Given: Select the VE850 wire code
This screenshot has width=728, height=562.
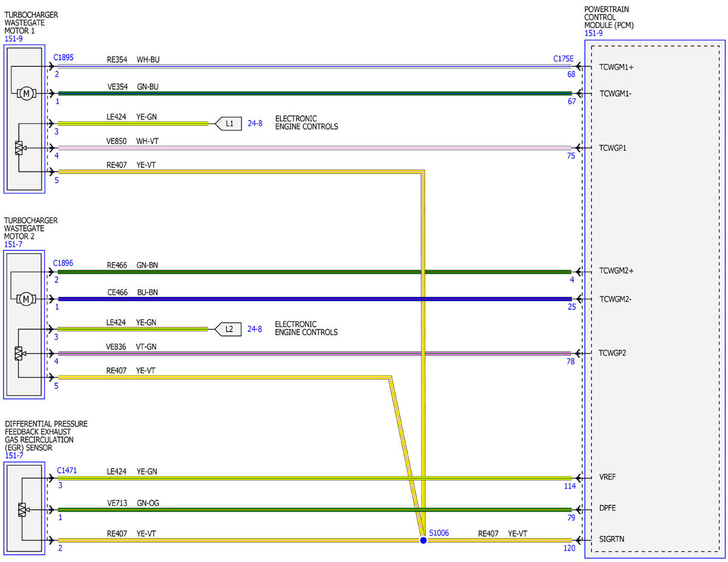Looking at the screenshot, I should click(117, 141).
